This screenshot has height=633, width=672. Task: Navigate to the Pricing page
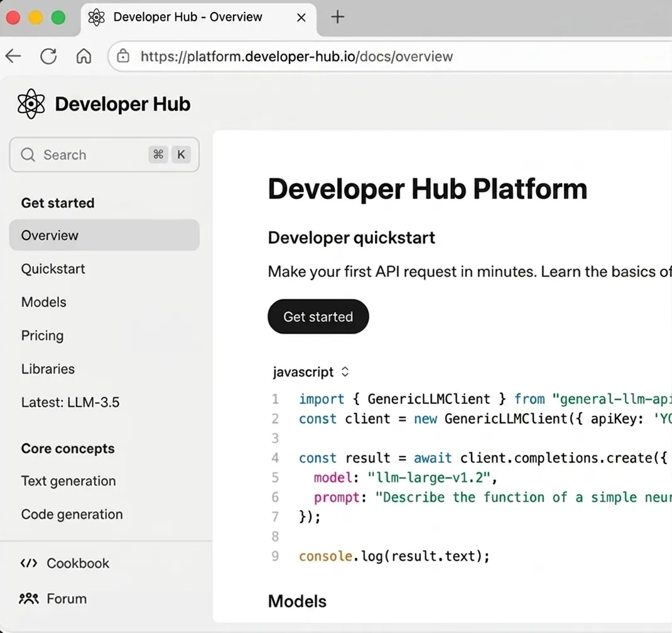click(42, 335)
